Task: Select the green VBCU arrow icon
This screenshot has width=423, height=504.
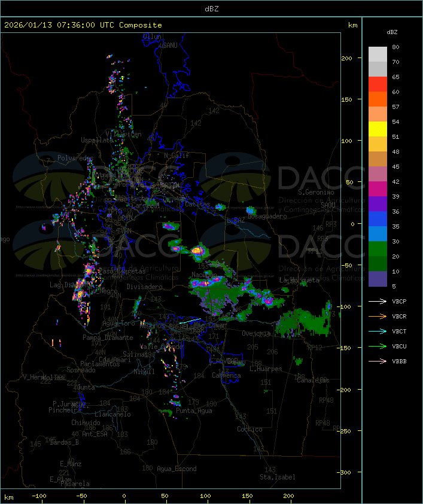Action: click(x=378, y=347)
